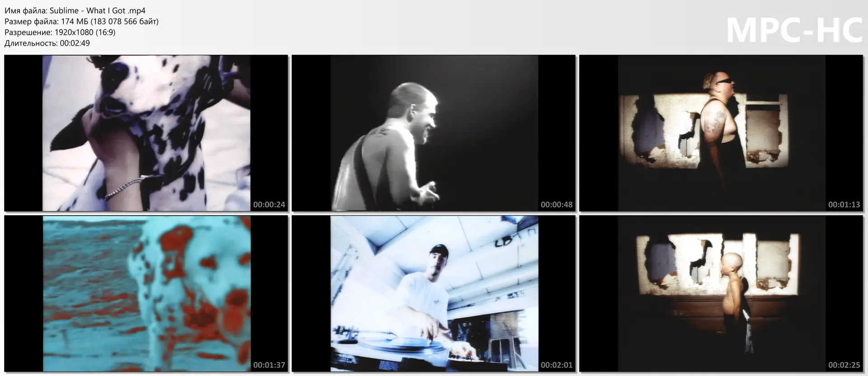Click the 00:01:37 timestamp label
This screenshot has height=376, width=868.
coord(269,365)
